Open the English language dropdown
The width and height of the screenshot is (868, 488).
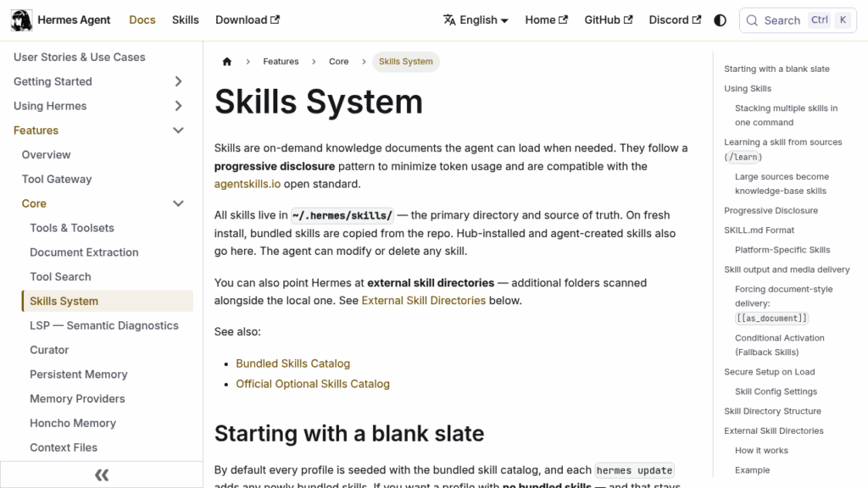(476, 20)
